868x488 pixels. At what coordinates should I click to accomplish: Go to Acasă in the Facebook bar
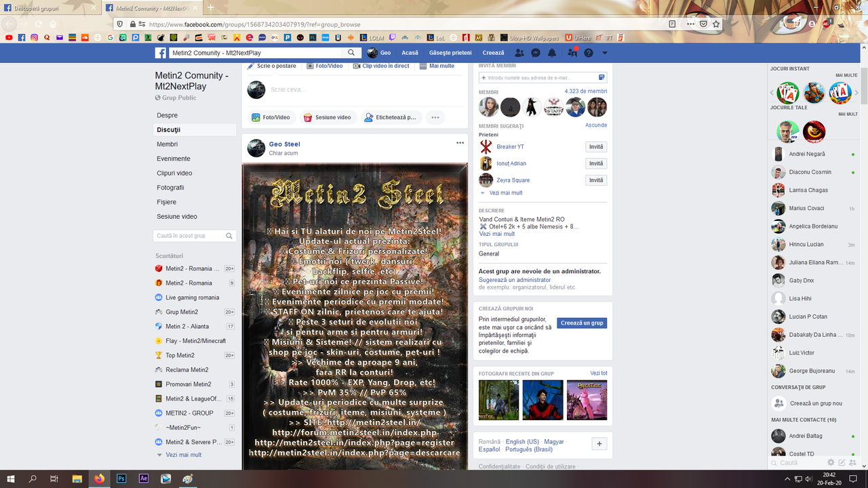410,53
